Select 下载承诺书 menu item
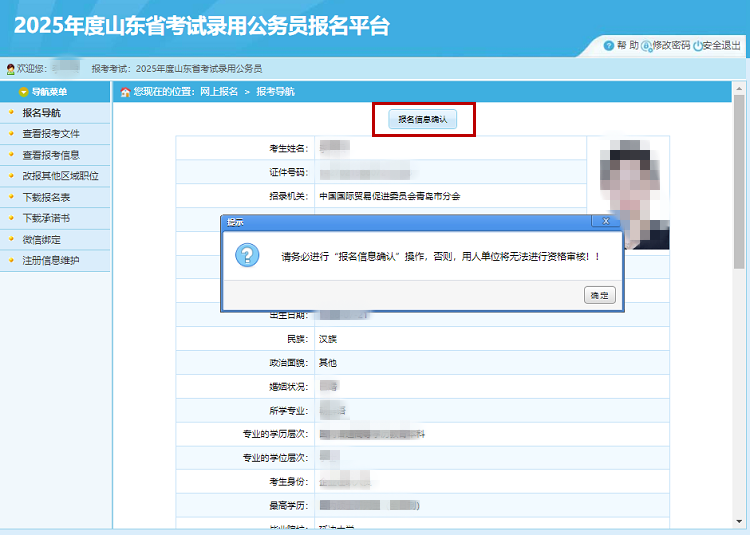Image resolution: width=750 pixels, height=535 pixels. [x=55, y=218]
